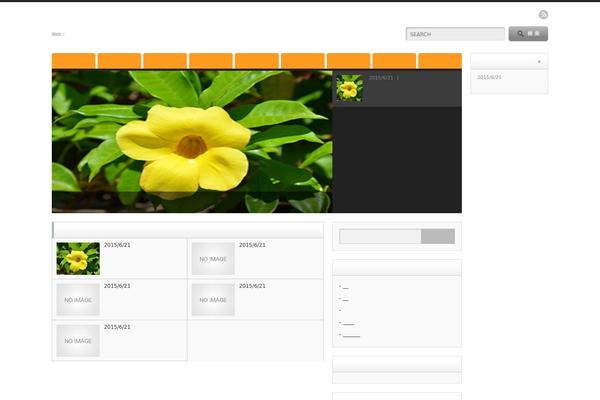Open NO IMAGE thumbnail beside the flower post
Image resolution: width=600 pixels, height=400 pixels.
click(x=213, y=258)
